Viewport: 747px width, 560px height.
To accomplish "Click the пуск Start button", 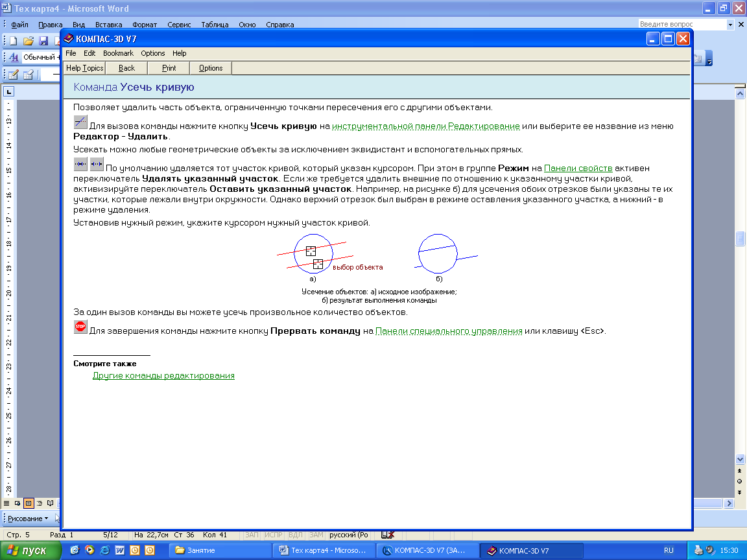I will coord(30,550).
